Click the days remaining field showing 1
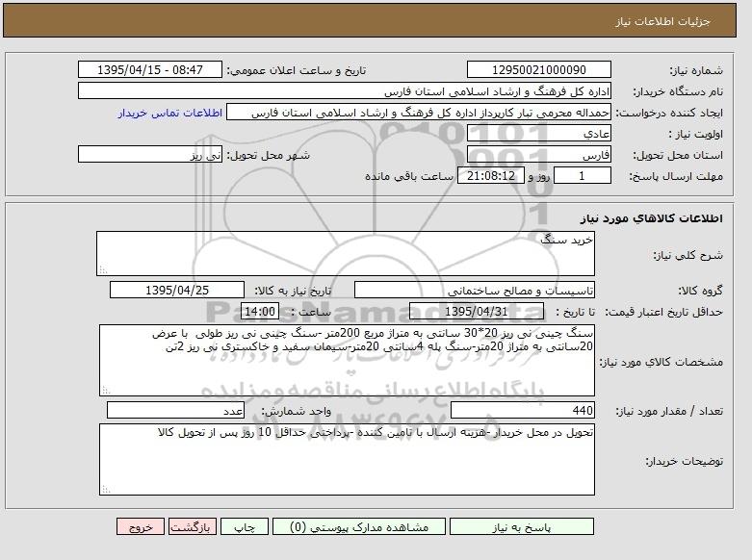 583,175
